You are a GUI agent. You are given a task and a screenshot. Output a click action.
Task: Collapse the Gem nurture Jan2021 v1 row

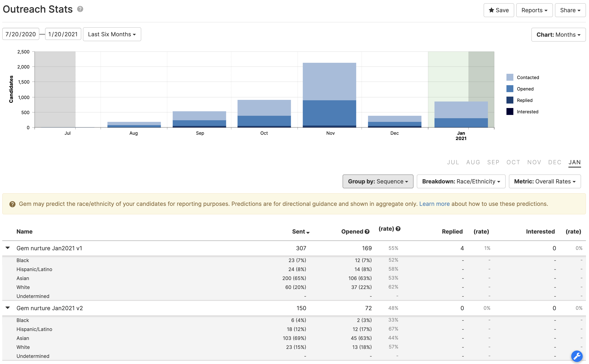(8, 248)
